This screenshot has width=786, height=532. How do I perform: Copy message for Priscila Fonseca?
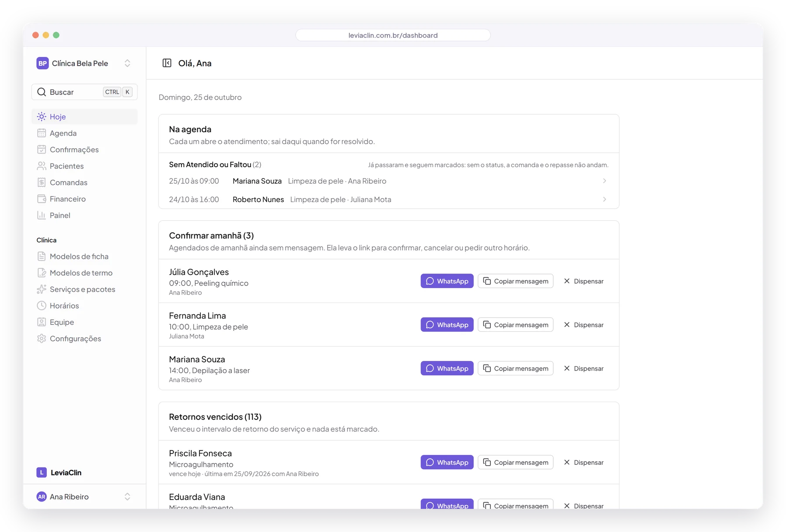516,462
